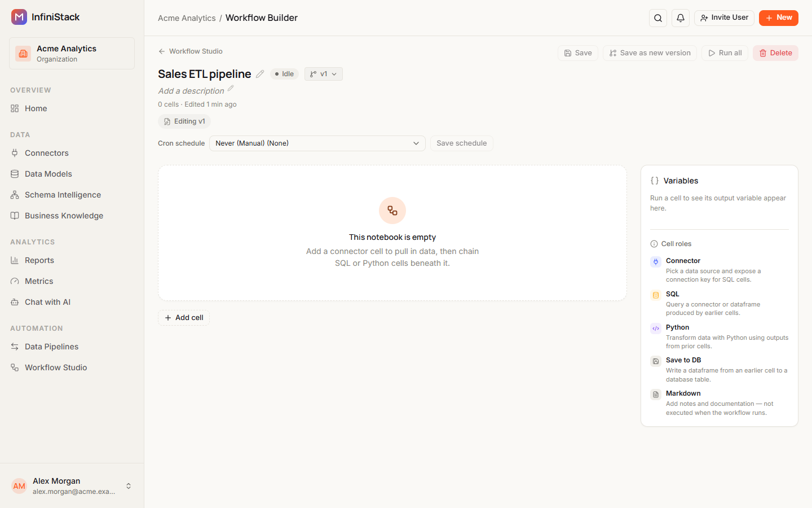Click the Acme Analytics organization icon
812x508 pixels.
[x=23, y=54]
